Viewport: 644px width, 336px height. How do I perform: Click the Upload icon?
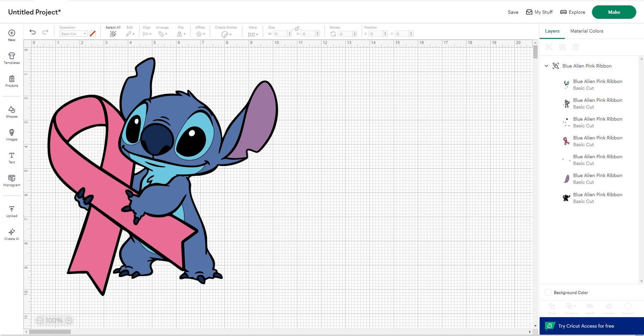(x=12, y=211)
